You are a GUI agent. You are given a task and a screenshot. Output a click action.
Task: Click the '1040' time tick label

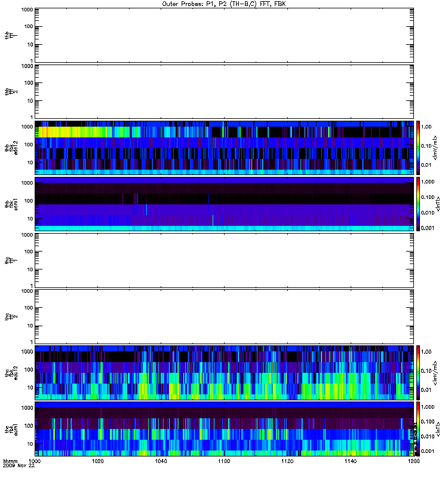point(161,461)
